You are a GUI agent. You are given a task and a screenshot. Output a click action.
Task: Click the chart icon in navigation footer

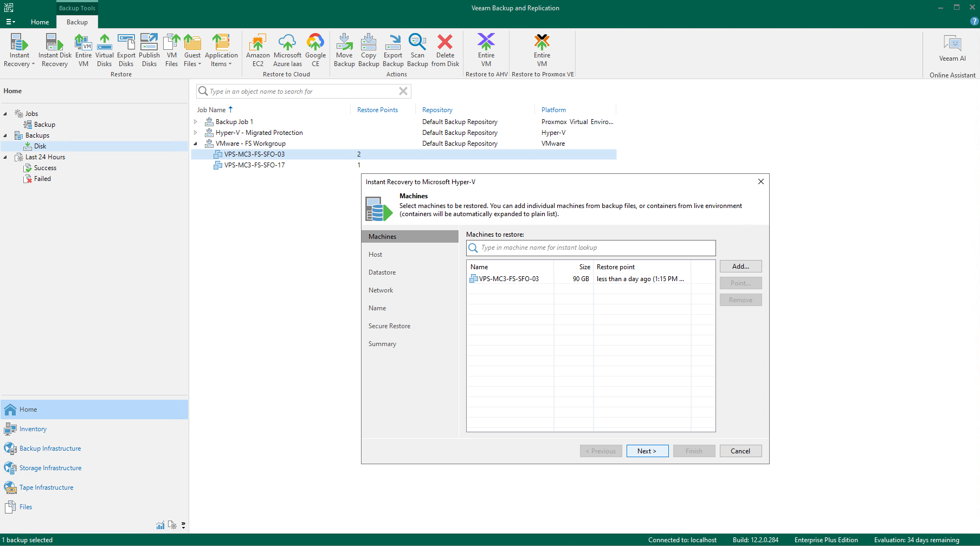click(160, 525)
